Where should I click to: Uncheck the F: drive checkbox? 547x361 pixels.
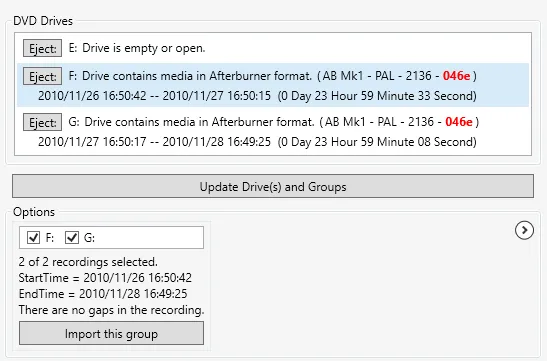coord(33,238)
